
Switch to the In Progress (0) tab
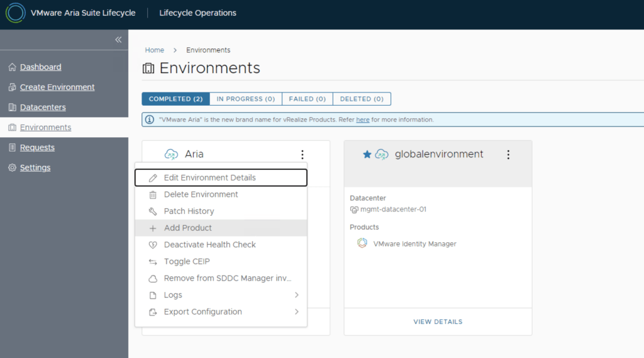(245, 99)
